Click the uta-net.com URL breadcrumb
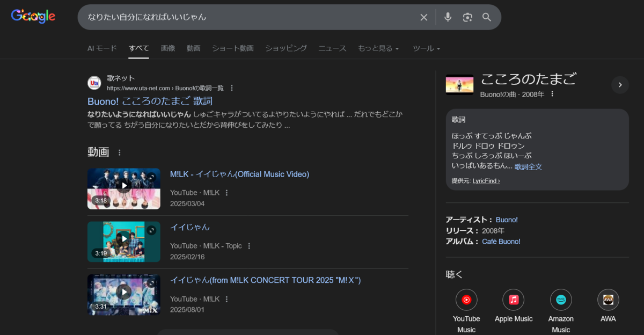644x335 pixels. [x=166, y=88]
